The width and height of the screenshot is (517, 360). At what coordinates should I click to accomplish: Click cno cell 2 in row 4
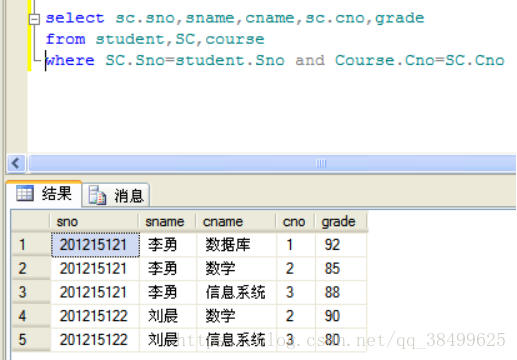296,316
